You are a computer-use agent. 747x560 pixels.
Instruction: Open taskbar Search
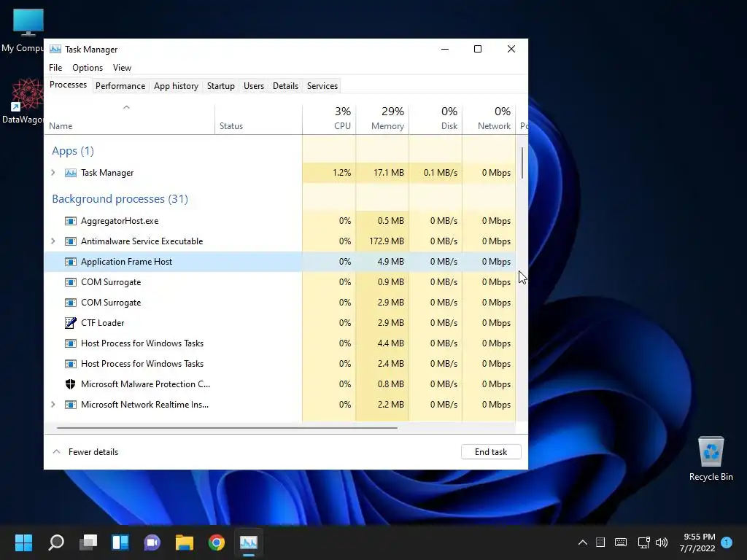(x=56, y=542)
